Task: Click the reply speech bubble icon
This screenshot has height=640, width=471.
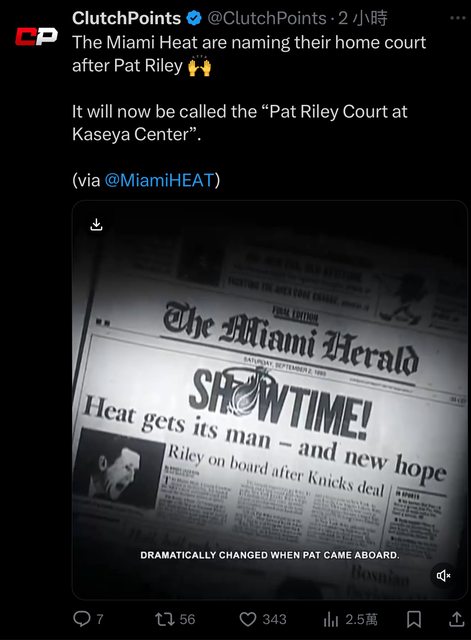Action: 81,619
